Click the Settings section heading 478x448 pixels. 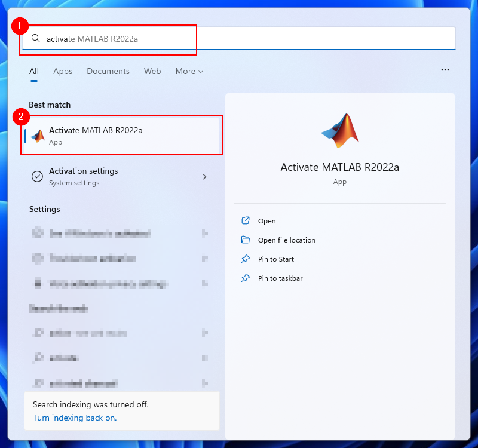44,210
